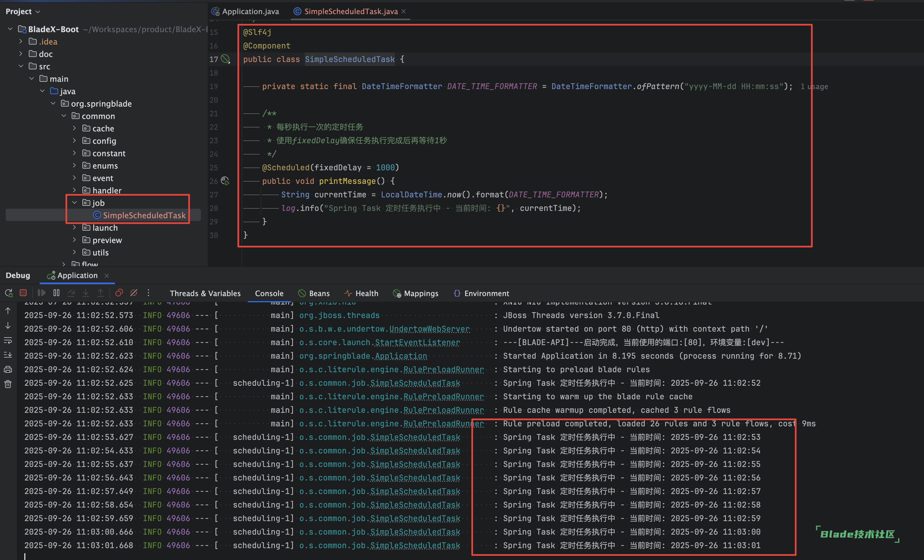Mute all breakpoints
The height and width of the screenshot is (560, 924).
(133, 293)
